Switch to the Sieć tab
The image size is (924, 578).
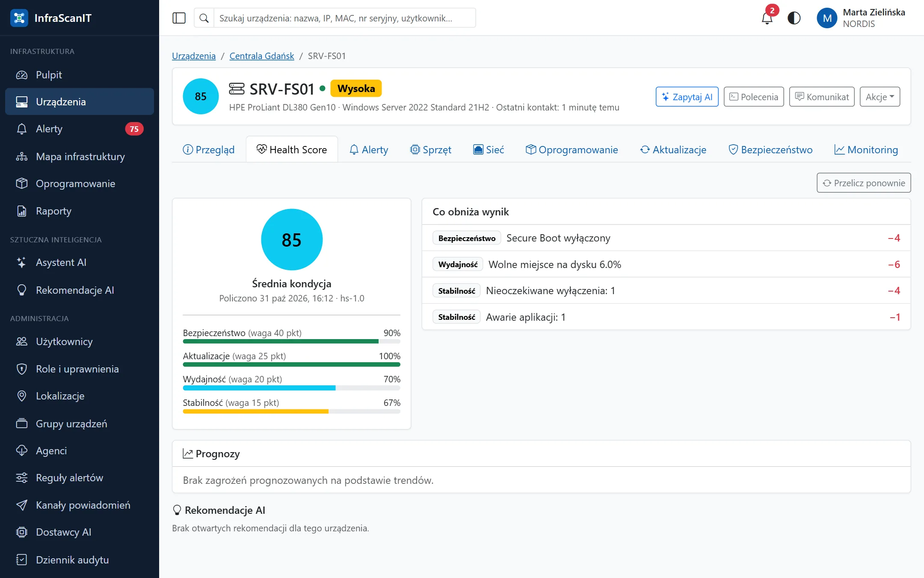tap(489, 150)
